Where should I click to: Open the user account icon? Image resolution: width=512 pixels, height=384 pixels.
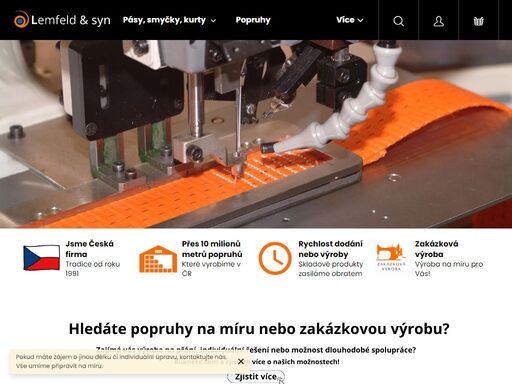[438, 21]
